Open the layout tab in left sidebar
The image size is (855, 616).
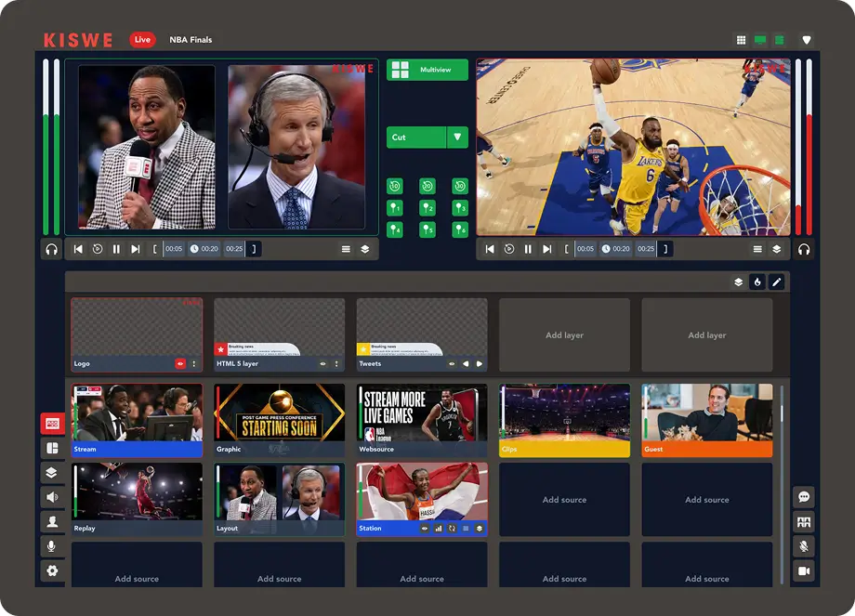point(52,448)
